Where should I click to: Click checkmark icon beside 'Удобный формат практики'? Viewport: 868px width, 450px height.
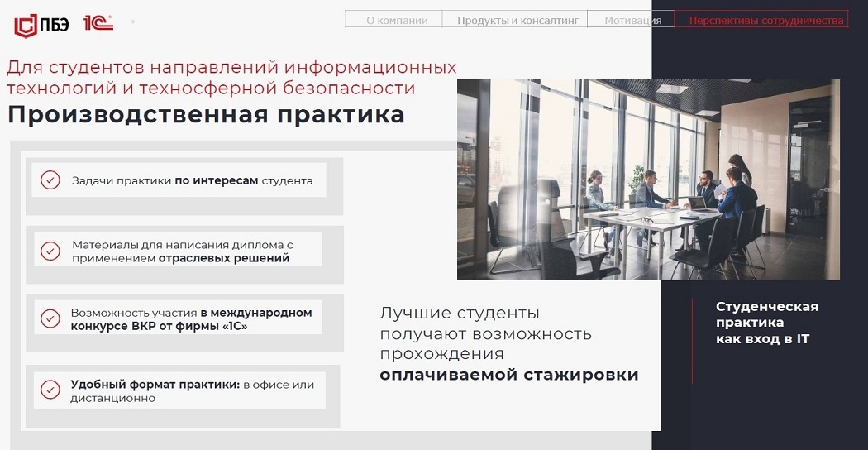(50, 390)
